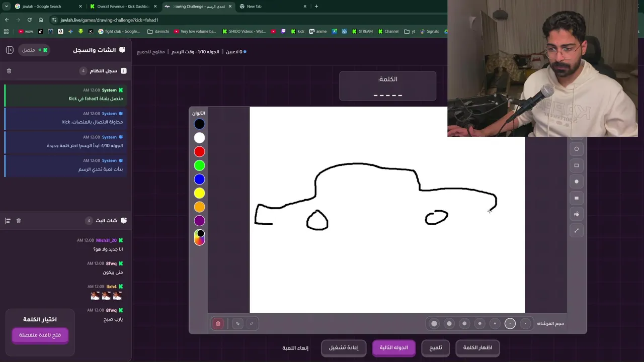Click إنهاء اللعبة to end the game
Screen dimensions: 644x362
pyautogui.click(x=295, y=348)
